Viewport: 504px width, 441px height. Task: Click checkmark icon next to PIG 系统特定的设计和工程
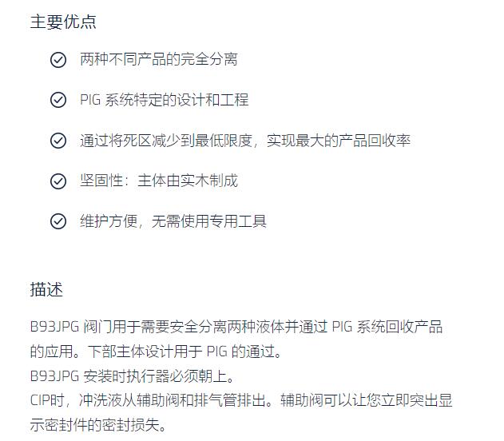58,100
